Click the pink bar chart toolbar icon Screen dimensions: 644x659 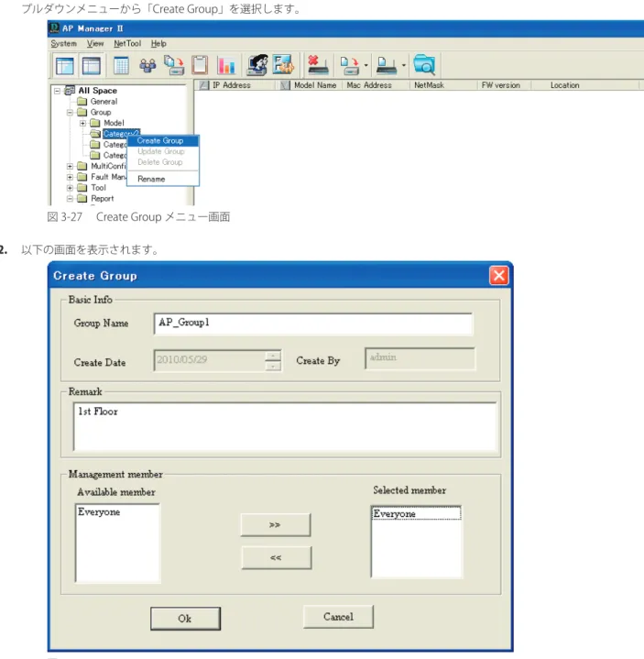point(226,66)
